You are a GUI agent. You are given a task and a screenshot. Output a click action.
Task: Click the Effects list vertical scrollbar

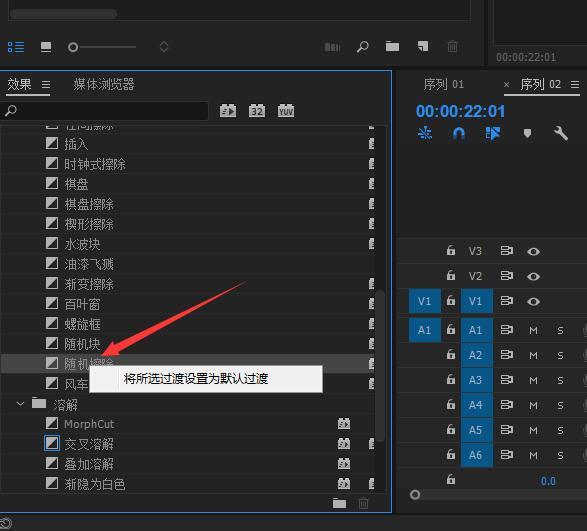(380, 365)
